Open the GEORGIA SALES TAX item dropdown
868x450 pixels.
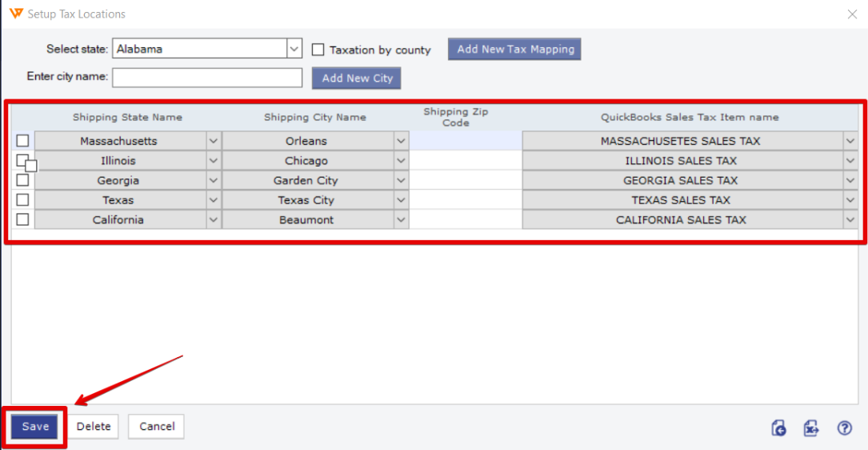tap(850, 180)
